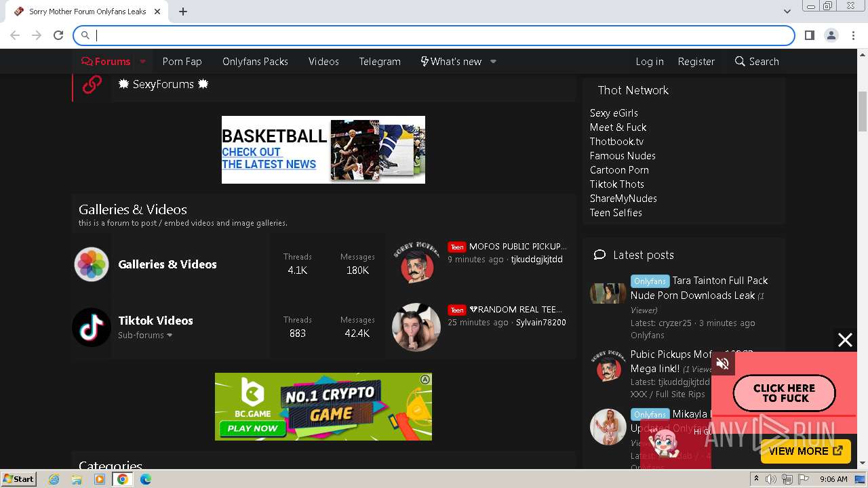Open the Galleries & Videos forum link

click(167, 264)
